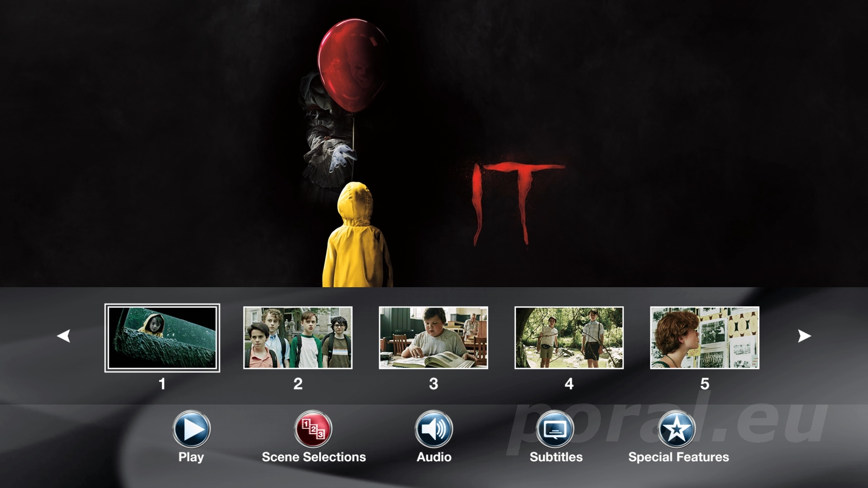This screenshot has height=488, width=868.
Task: Select scene 1 thumbnail with storm drain
Action: [x=162, y=338]
